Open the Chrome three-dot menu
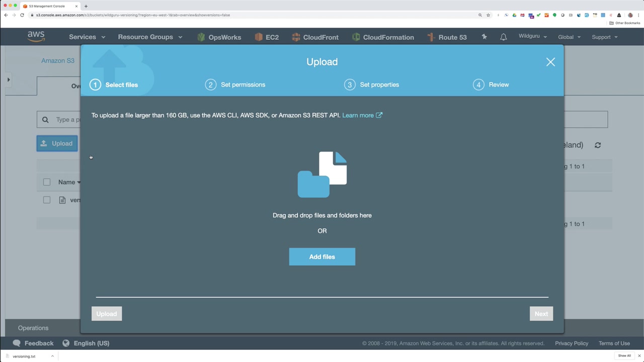644x362 pixels. click(638, 15)
